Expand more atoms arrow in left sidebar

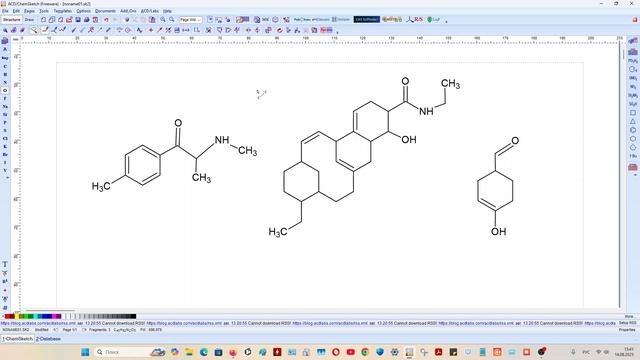(x=7, y=178)
